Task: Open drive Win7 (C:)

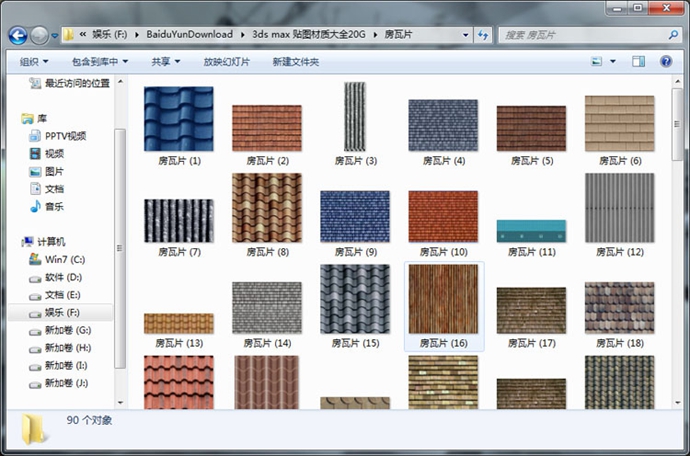Action: (57, 260)
